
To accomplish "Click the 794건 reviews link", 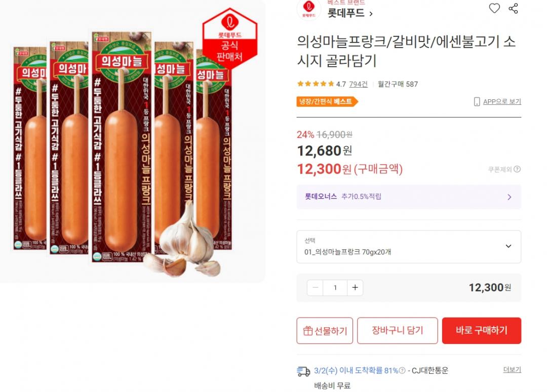I will [x=358, y=84].
